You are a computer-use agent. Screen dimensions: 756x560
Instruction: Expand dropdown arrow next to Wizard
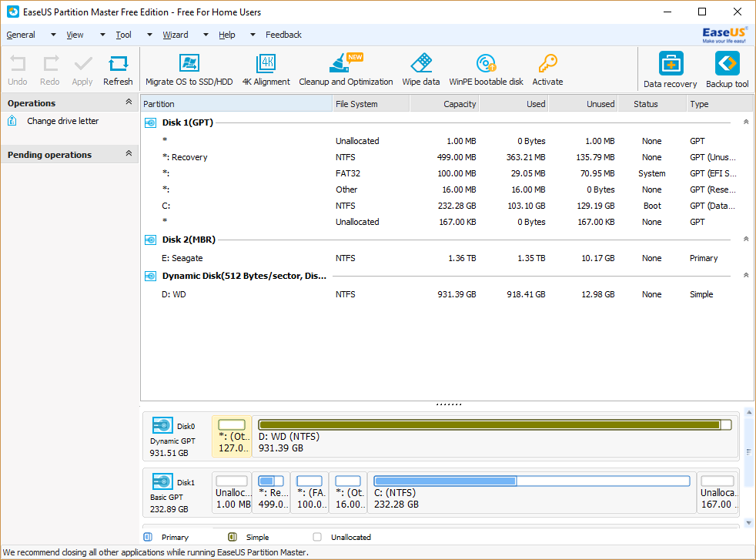[x=206, y=35]
